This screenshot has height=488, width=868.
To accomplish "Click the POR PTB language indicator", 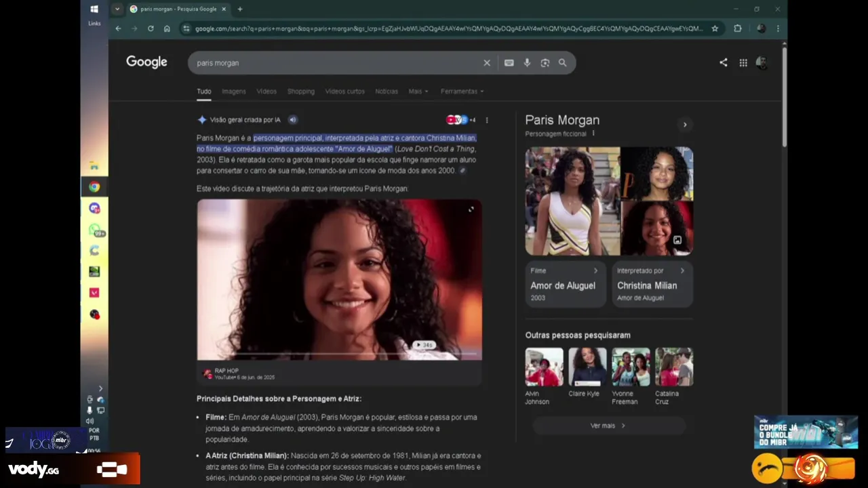I will pyautogui.click(x=94, y=433).
